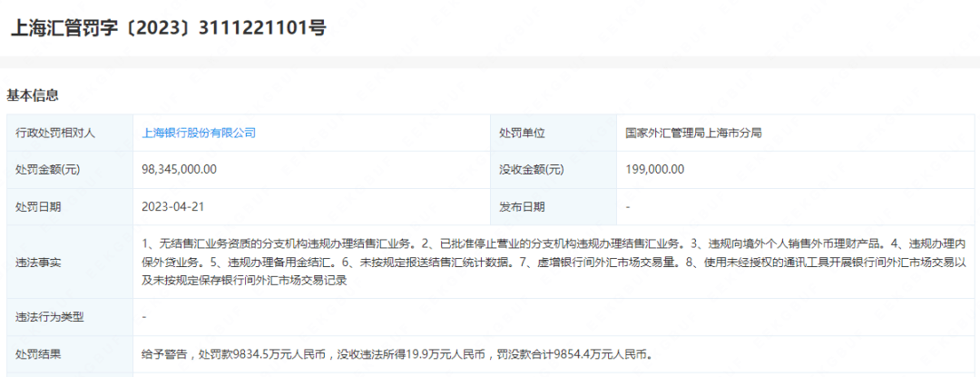Select the 处罚单位 label cell

coord(554,133)
